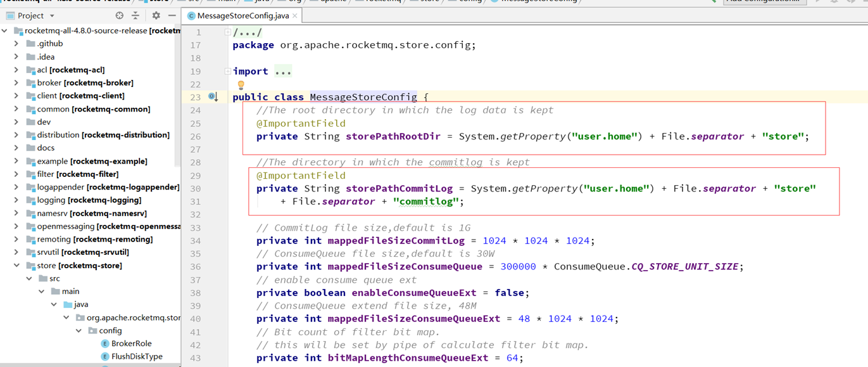Collapse the rocketmq-all-4.8.0-source-release root node
This screenshot has height=367, width=868.
(4, 30)
